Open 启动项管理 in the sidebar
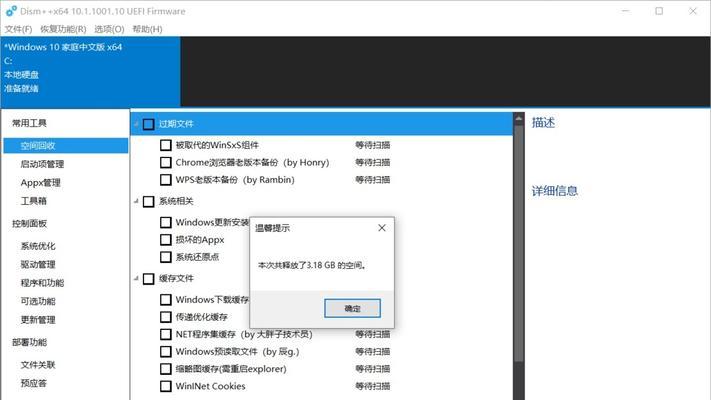The width and height of the screenshot is (711, 400). 42,164
